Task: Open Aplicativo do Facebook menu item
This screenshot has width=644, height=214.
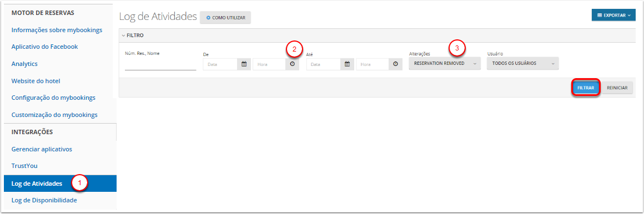Action: click(45, 47)
